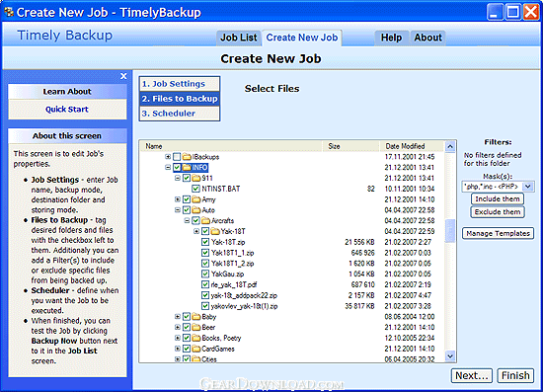The width and height of the screenshot is (543, 392).
Task: Collapse the 911 tree node
Action: pos(178,178)
